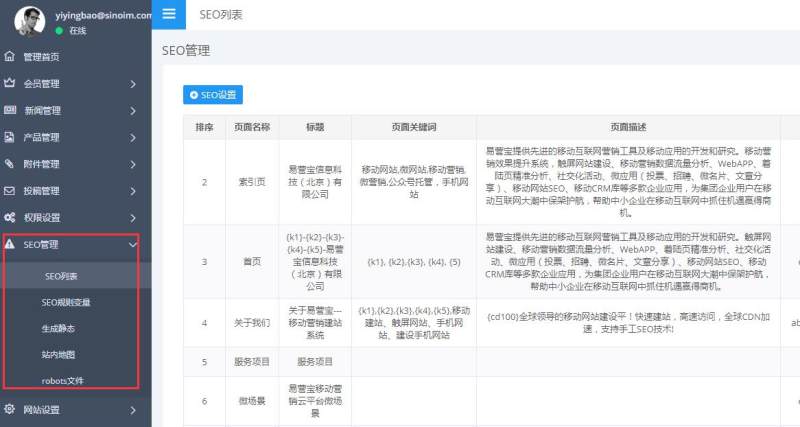This screenshot has height=427, width=800.
Task: Click the warning triangle icon for SEO管理
Action: click(x=9, y=244)
